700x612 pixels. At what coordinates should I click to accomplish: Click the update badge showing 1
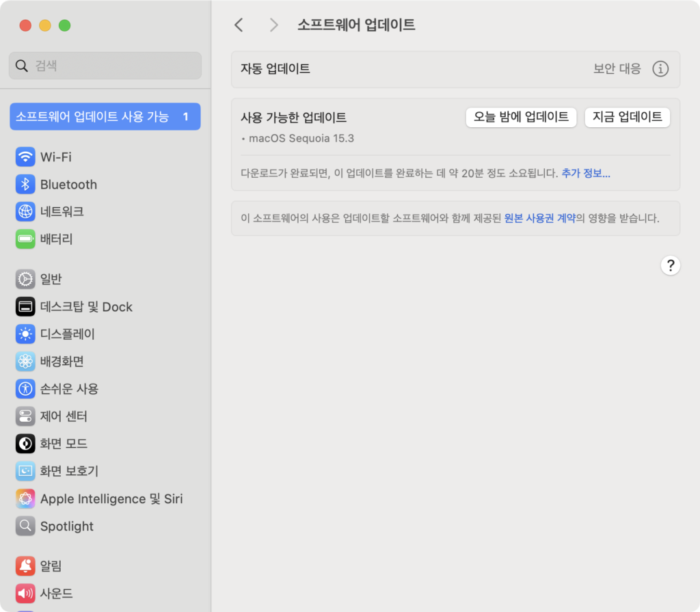coord(185,117)
